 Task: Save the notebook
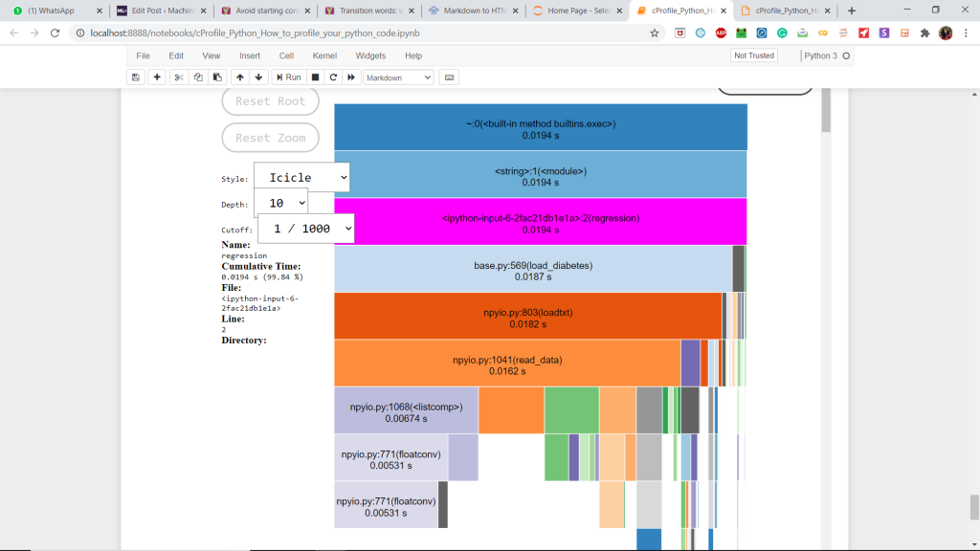[135, 77]
